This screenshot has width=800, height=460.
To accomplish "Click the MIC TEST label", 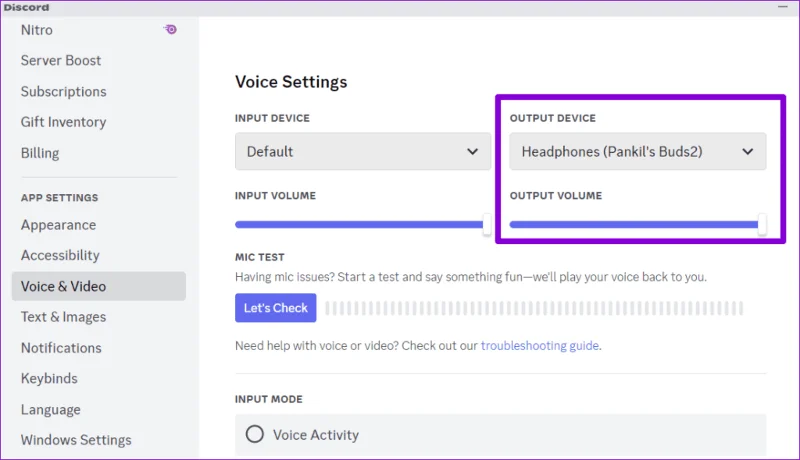I will 260,258.
